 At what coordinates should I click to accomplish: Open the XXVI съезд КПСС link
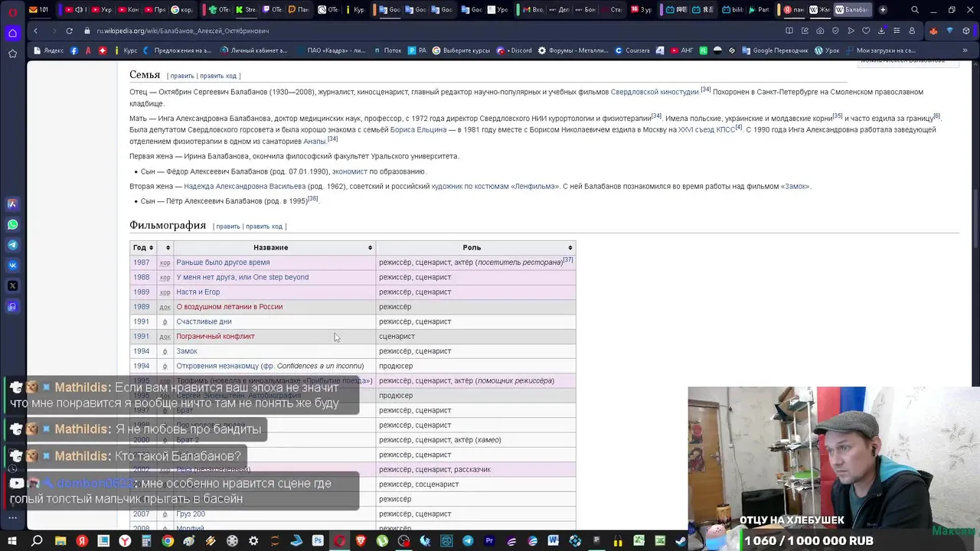coord(707,129)
